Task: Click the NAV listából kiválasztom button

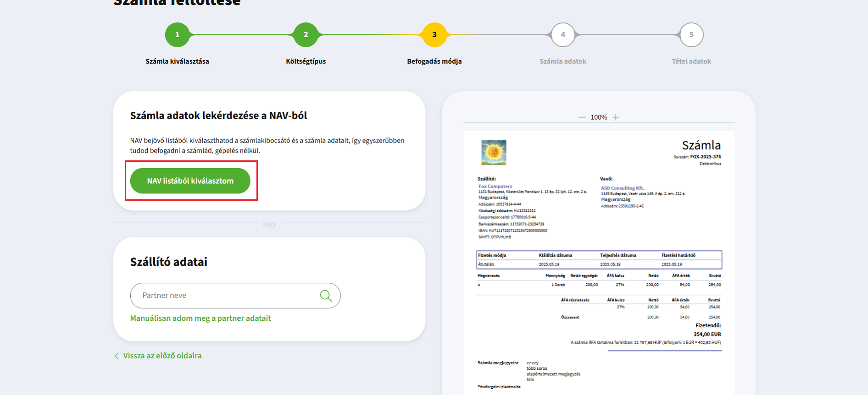Action: click(190, 181)
